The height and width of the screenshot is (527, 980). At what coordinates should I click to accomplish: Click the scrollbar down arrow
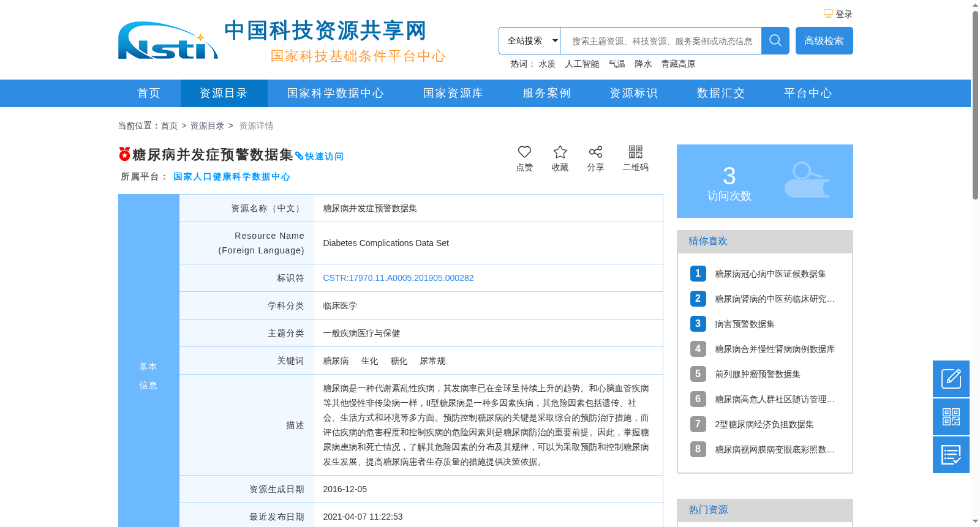[975, 521]
